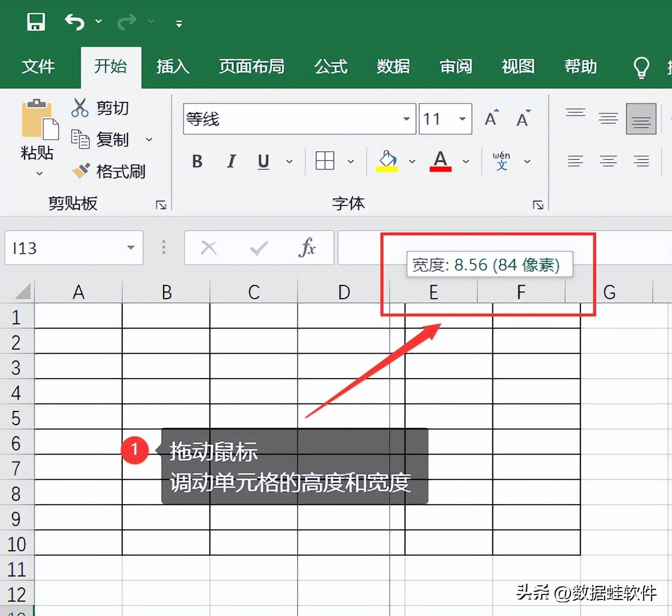Open the font name dropdown (等线)
Screen dimensions: 672x616
[x=406, y=119]
